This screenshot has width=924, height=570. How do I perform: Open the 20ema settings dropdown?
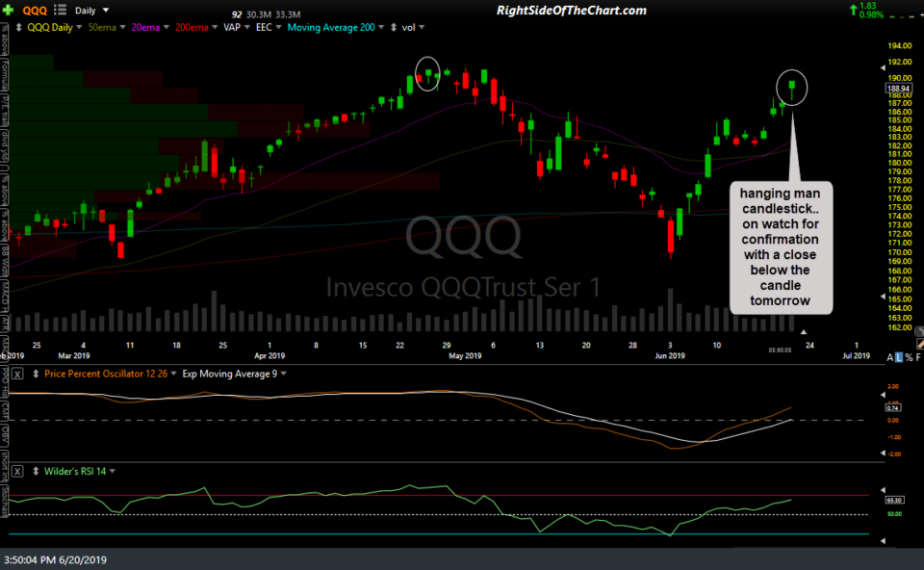[166, 28]
